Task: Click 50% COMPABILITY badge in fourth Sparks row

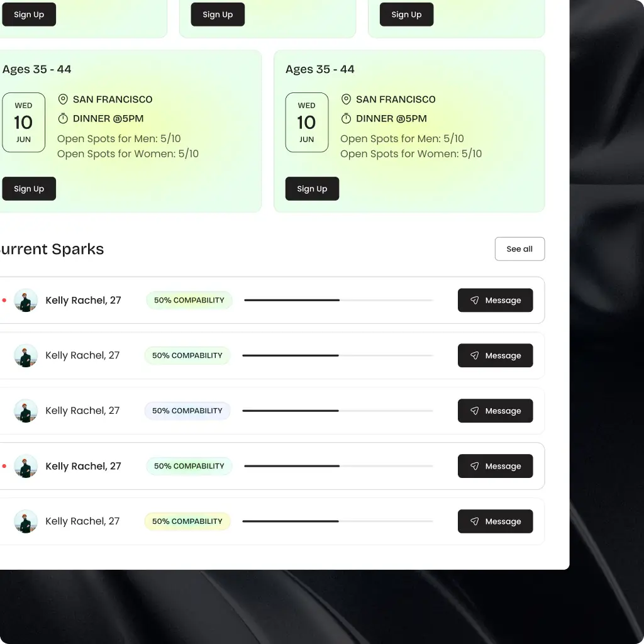Action: pos(189,466)
